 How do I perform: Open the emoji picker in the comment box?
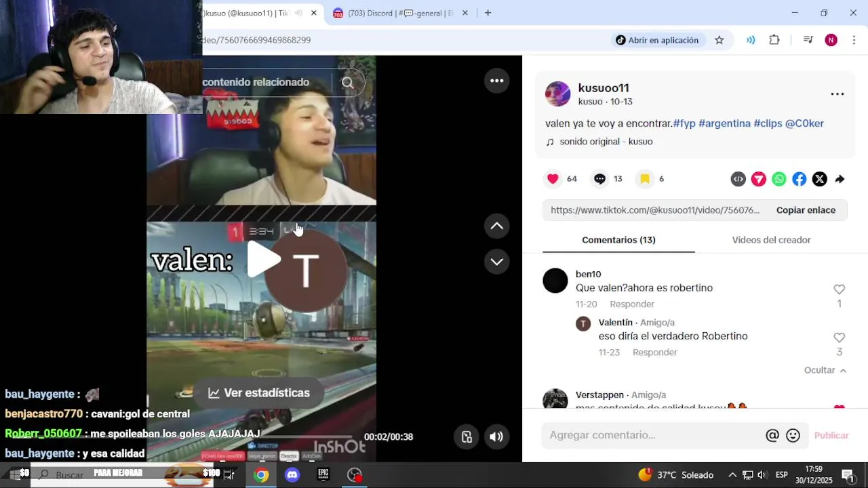793,435
